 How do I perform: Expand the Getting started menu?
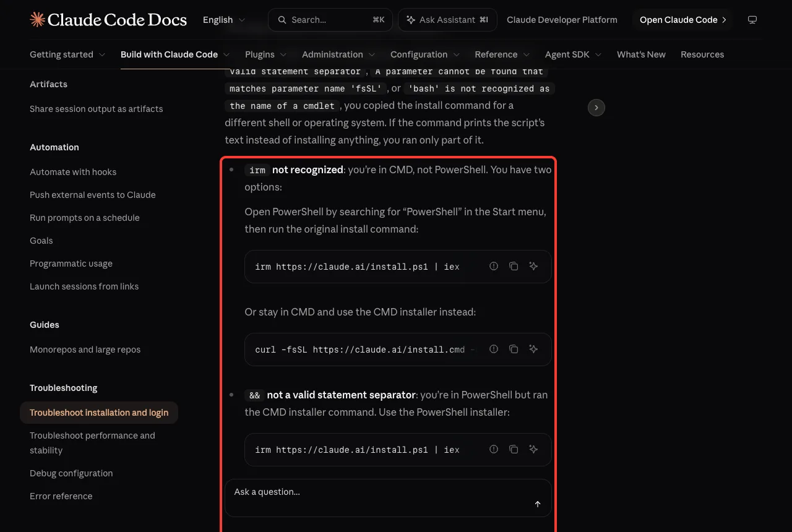tap(67, 54)
